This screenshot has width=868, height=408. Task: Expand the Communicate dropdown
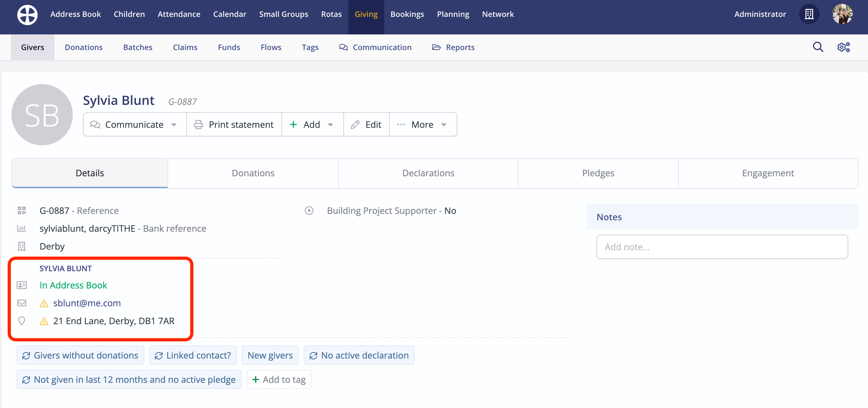click(174, 124)
